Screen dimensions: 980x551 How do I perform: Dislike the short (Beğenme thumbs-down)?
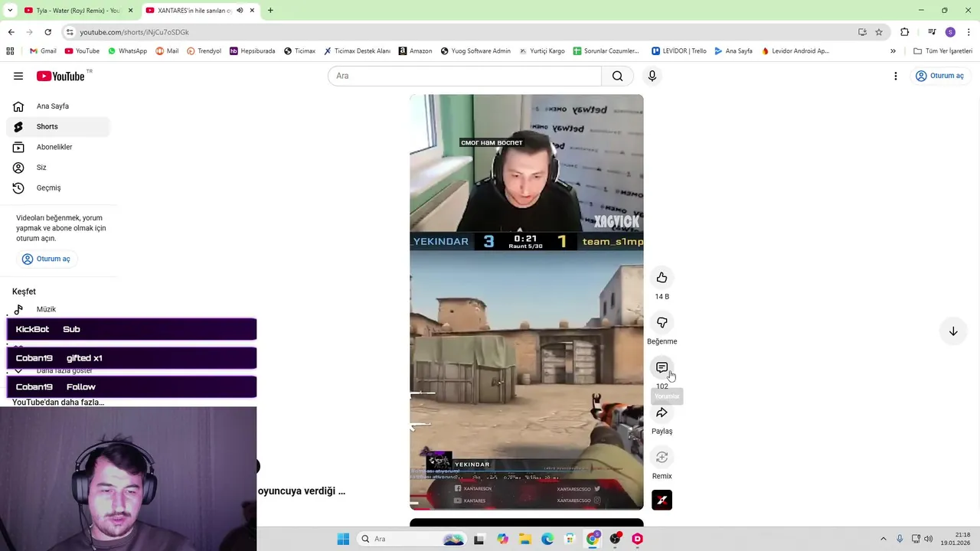661,323
